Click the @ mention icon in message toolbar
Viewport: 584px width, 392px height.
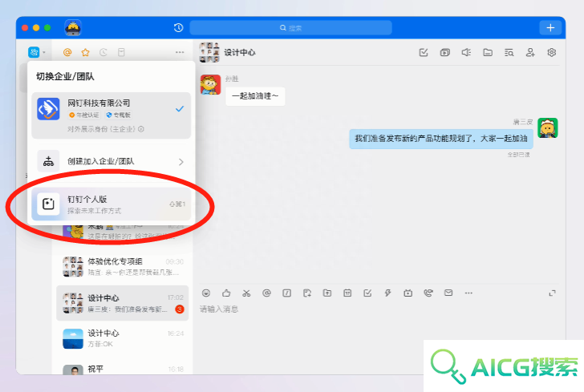(266, 293)
